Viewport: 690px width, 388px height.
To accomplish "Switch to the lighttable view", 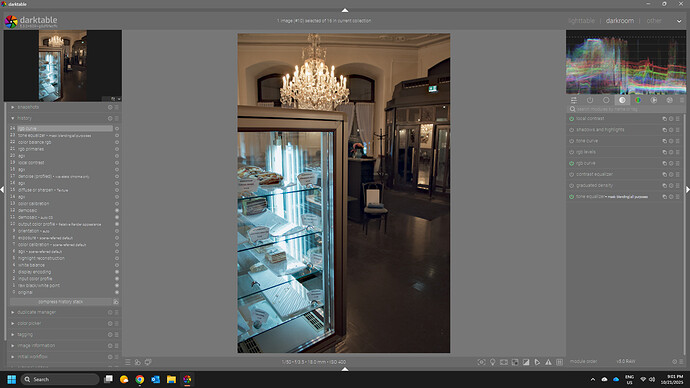I will (581, 21).
